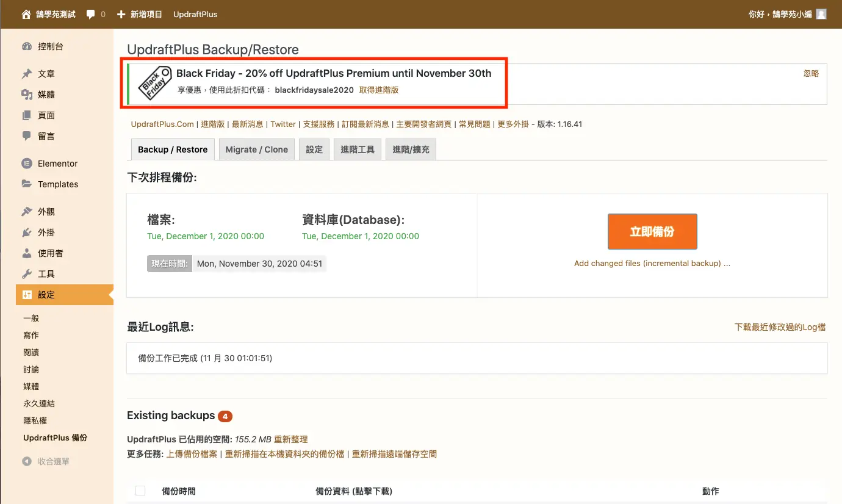Click the 外掛 plugin icon
Screen dimensions: 842x504
pyautogui.click(x=27, y=232)
